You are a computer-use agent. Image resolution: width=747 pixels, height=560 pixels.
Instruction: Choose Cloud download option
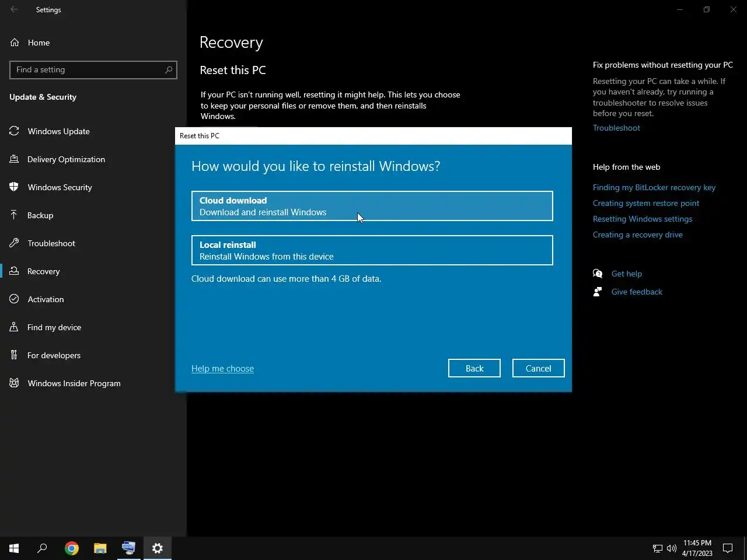coord(372,206)
